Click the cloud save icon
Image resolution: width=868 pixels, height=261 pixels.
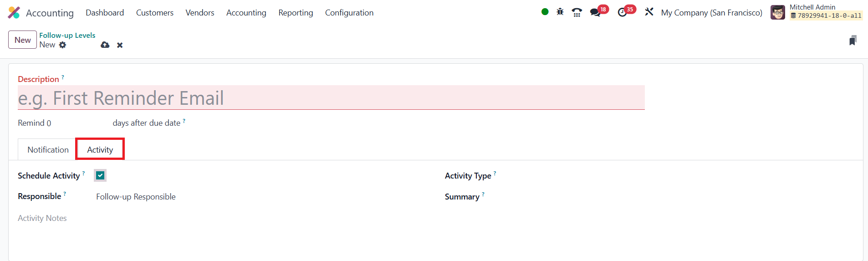pyautogui.click(x=105, y=45)
